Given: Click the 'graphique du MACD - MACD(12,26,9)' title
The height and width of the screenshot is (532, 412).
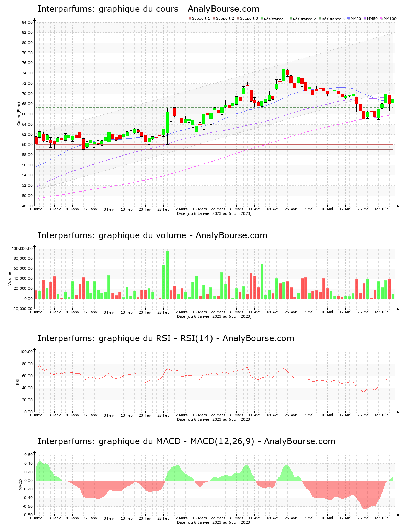Looking at the screenshot, I should pos(186,441).
